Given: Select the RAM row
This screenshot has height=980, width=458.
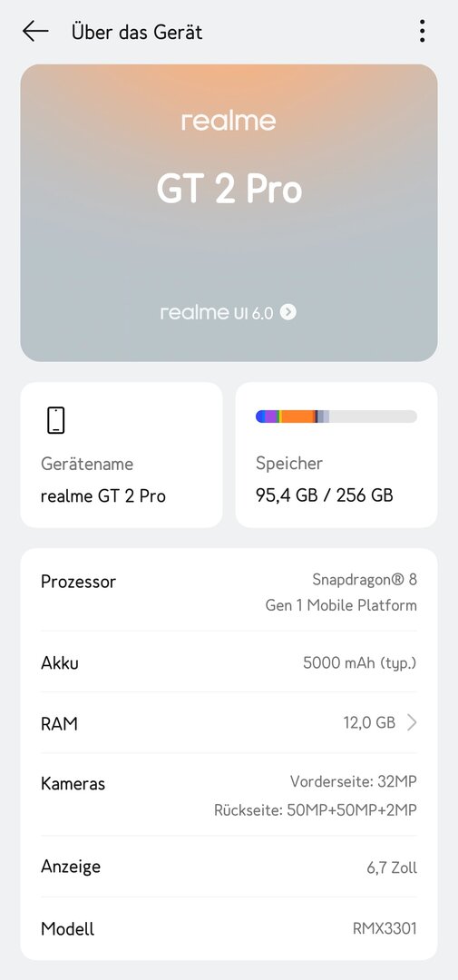Looking at the screenshot, I should (229, 723).
